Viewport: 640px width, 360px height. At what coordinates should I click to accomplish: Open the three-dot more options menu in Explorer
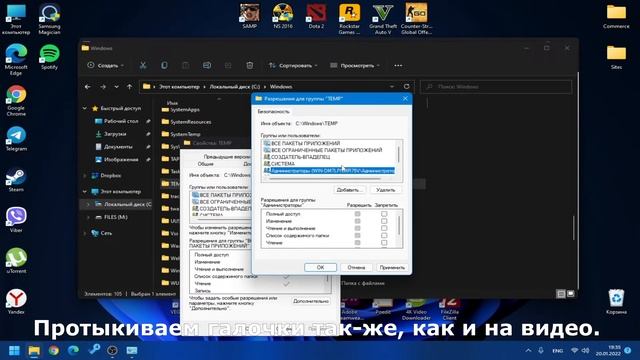[x=398, y=65]
